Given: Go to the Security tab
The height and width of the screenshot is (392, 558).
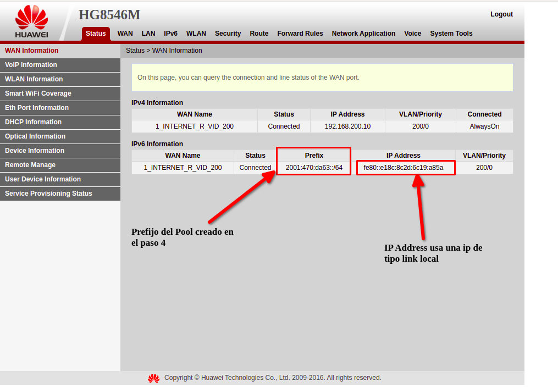Looking at the screenshot, I should pos(228,34).
